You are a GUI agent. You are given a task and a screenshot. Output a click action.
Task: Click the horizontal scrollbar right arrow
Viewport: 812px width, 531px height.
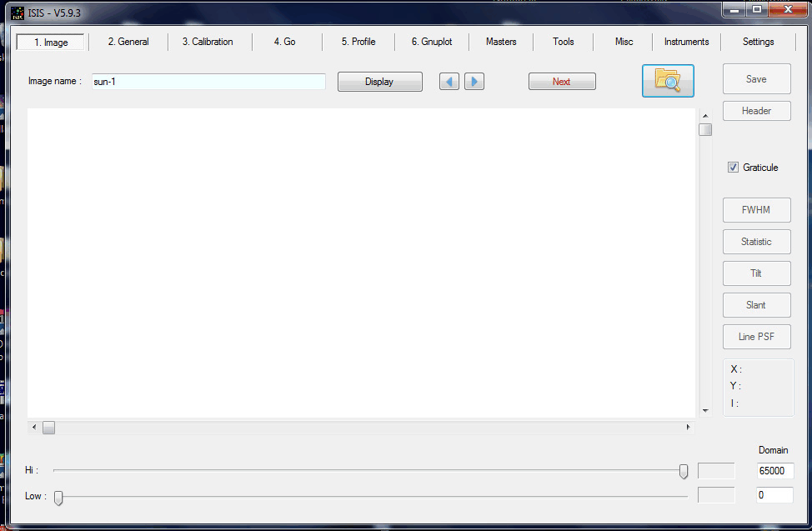(x=689, y=428)
